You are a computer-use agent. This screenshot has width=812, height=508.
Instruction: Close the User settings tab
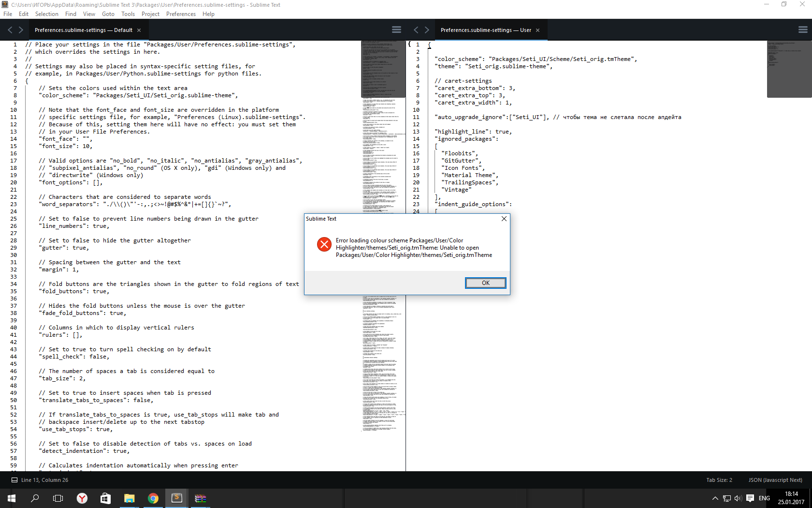click(537, 30)
